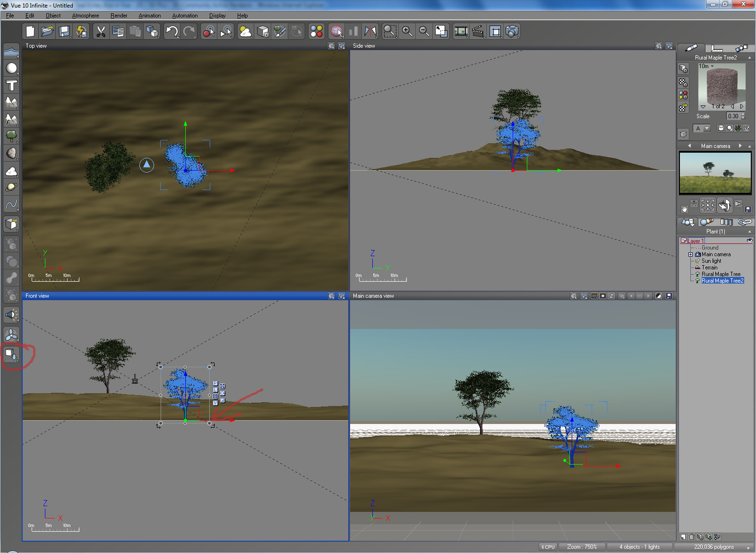Open the material preview options triangle
The width and height of the screenshot is (756, 553).
[x=703, y=107]
